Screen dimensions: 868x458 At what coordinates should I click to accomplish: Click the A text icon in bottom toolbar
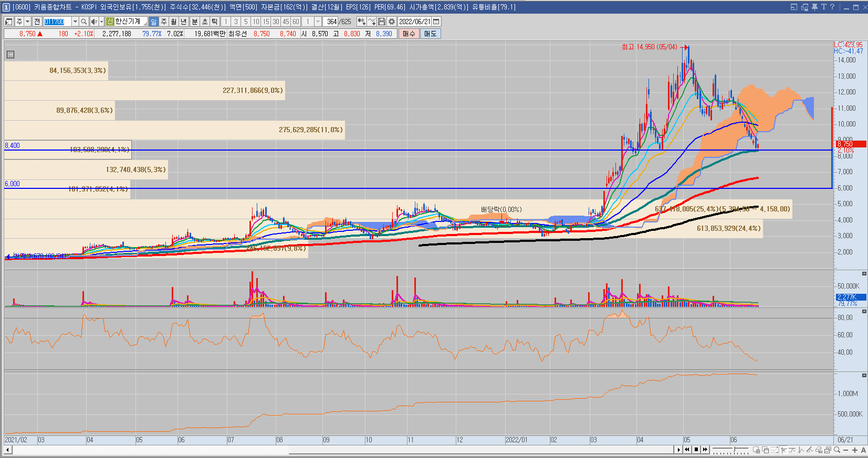pos(863,450)
